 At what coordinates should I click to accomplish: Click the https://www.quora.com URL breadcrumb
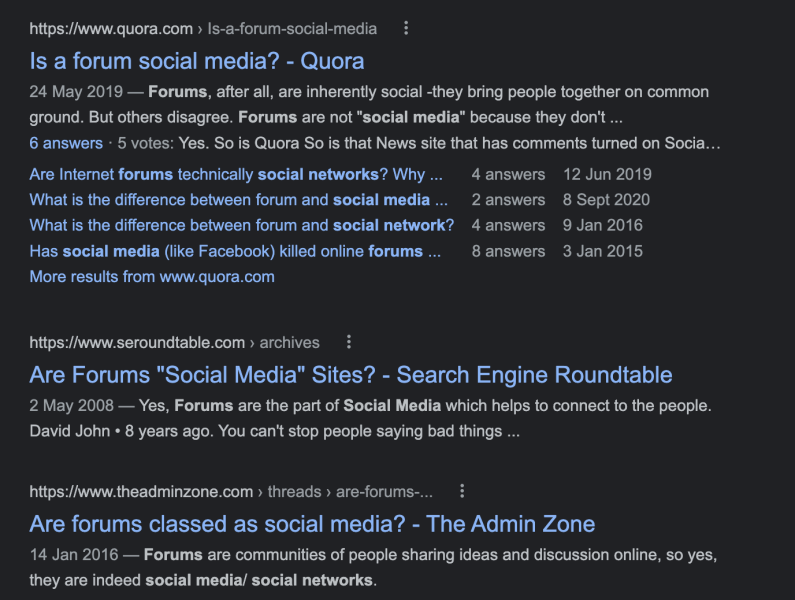[203, 28]
